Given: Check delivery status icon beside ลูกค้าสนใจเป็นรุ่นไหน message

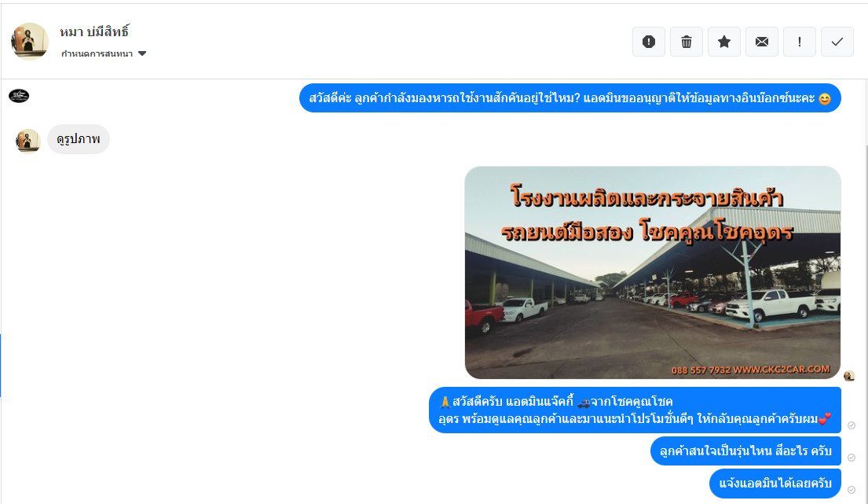Looking at the screenshot, I should pos(852,458).
